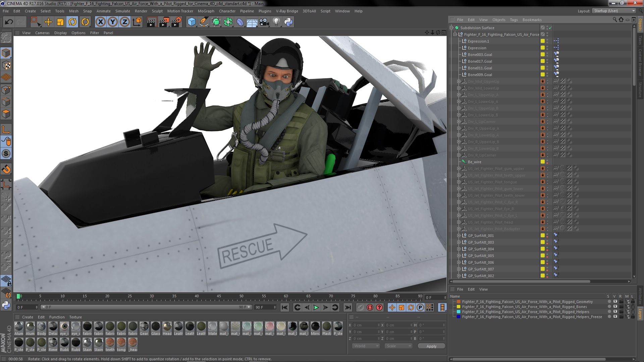644x362 pixels.
Task: Toggle visibility of Bones layer
Action: point(615,307)
